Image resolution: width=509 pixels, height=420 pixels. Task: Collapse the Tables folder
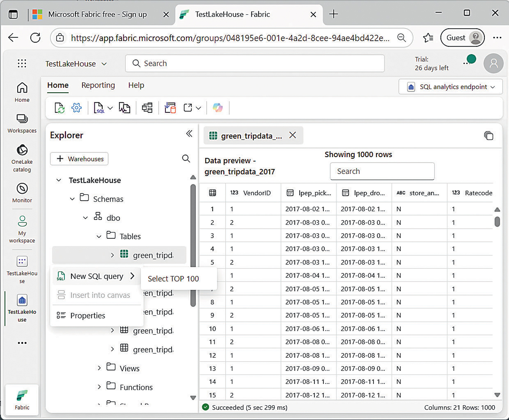click(99, 236)
